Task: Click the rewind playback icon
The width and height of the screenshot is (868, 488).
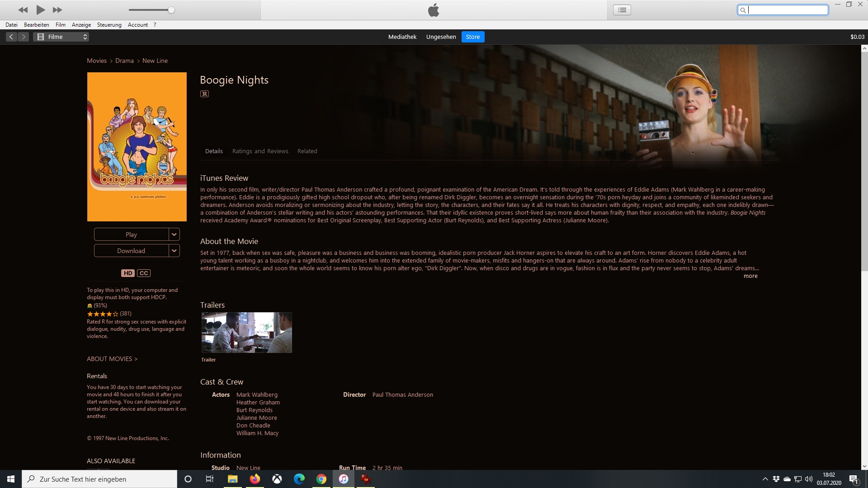Action: (x=23, y=10)
